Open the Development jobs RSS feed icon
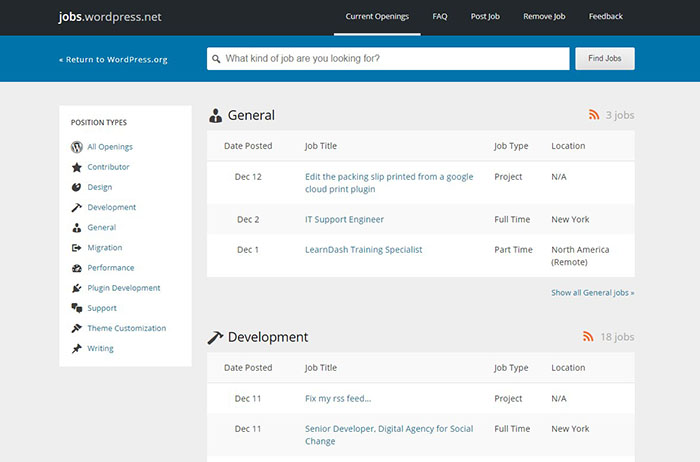The height and width of the screenshot is (462, 700). tap(588, 337)
